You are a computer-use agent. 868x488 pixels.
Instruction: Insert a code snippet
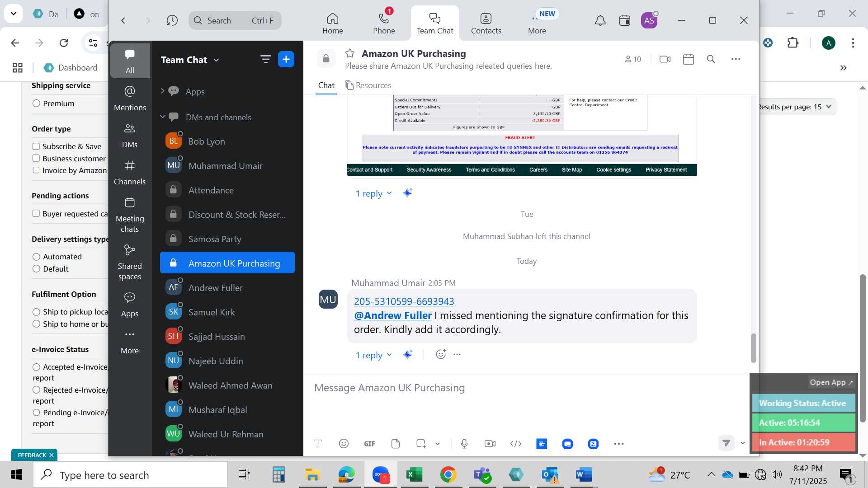point(516,444)
